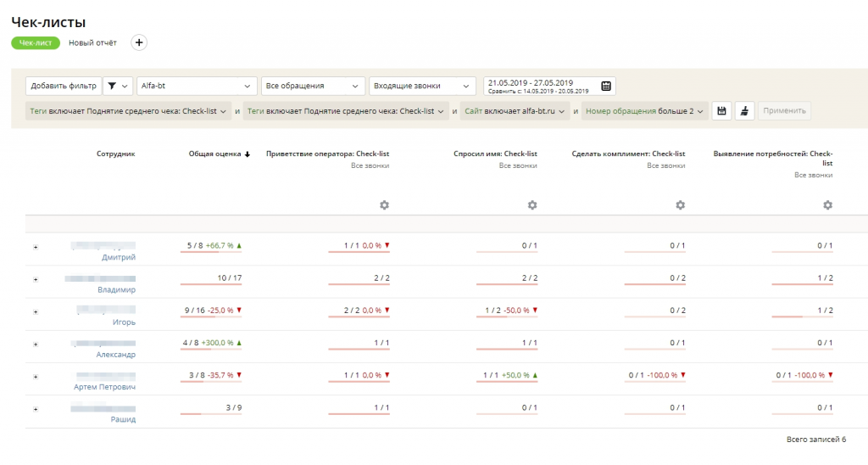This screenshot has height=465, width=868.
Task: Open settings gear for Спросил имя column
Action: pyautogui.click(x=532, y=205)
